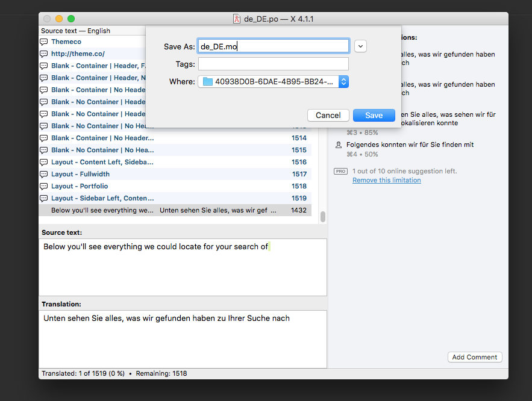Image resolution: width=532 pixels, height=401 pixels.
Task: Select Layout - Sidebar Left, Conten... row
Action: (175, 198)
